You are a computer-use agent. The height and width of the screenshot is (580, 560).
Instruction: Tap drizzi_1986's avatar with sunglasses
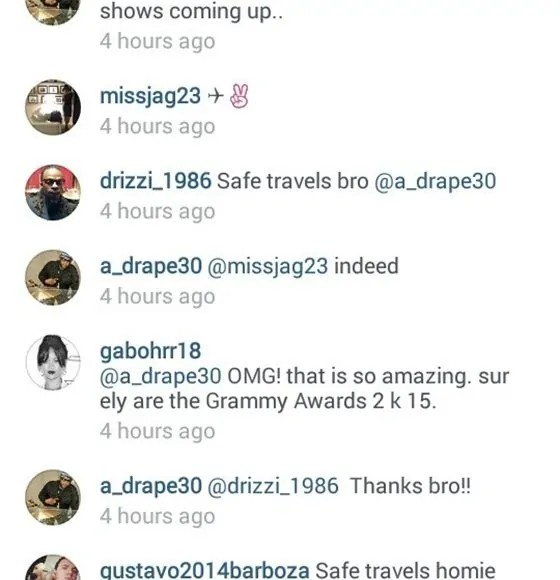click(53, 192)
